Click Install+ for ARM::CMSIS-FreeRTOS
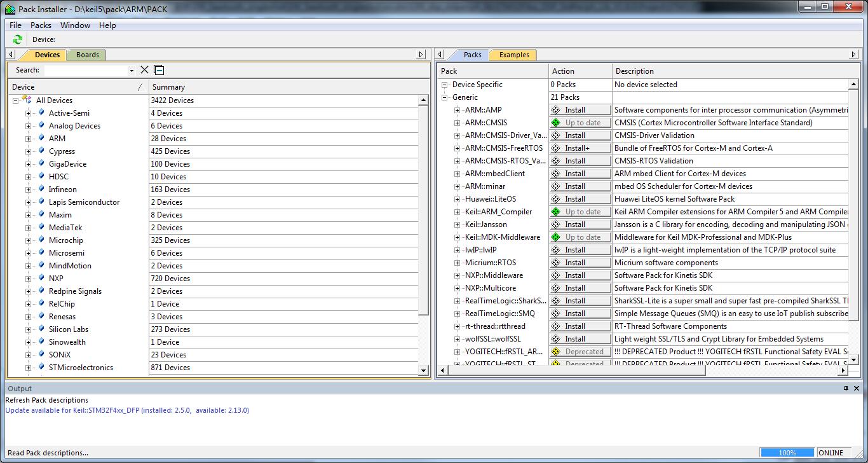Viewport: 868px width, 463px height. [580, 148]
